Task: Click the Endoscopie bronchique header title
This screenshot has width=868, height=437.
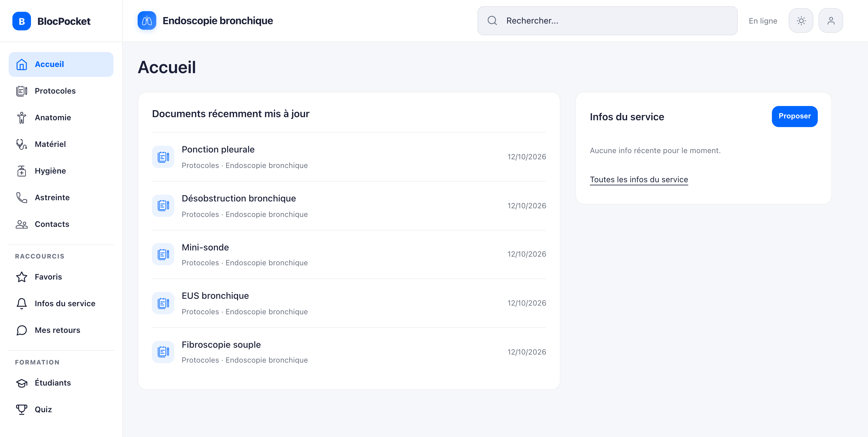Action: click(218, 20)
